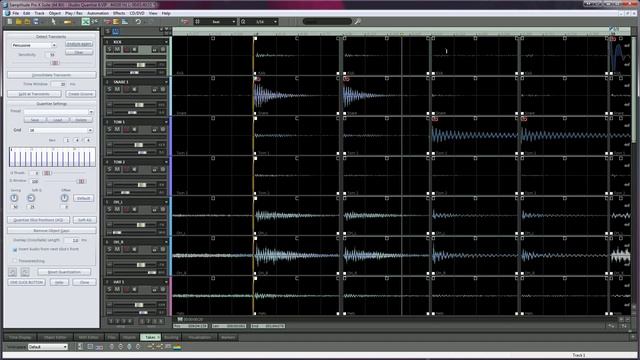
Task: Open the Percussive detection type dropdown
Action: click(34, 45)
